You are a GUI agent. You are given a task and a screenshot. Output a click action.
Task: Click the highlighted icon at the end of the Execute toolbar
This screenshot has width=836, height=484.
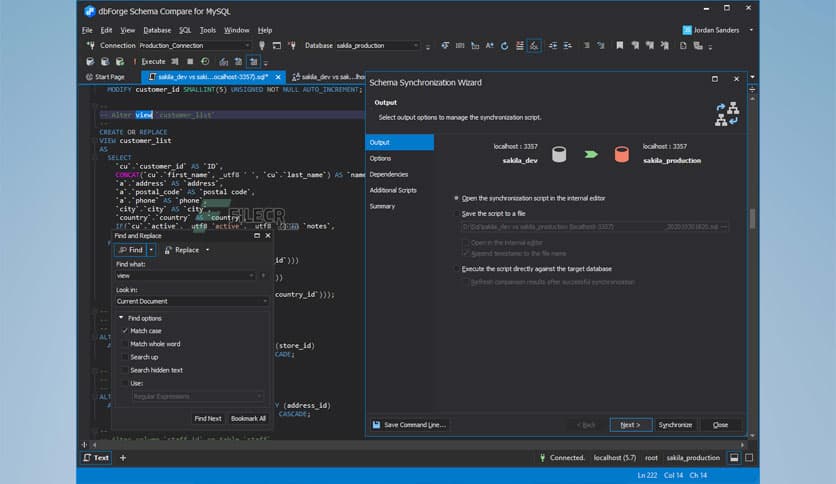click(x=254, y=61)
